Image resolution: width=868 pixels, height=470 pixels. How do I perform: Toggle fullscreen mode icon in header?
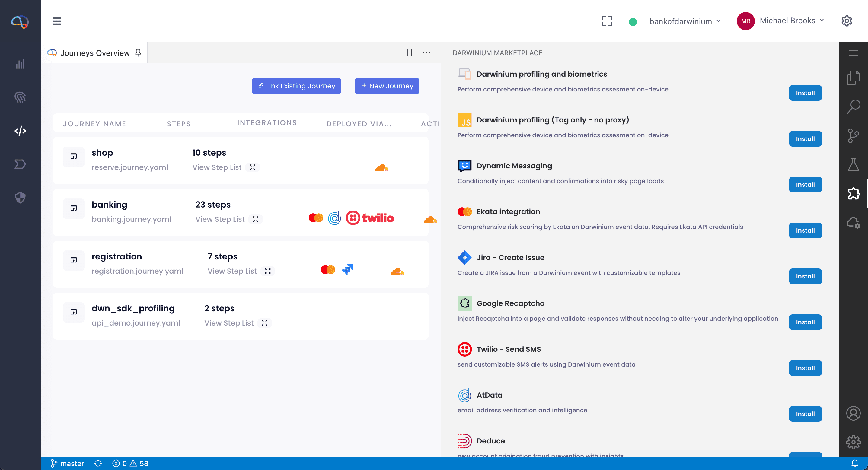pyautogui.click(x=607, y=21)
